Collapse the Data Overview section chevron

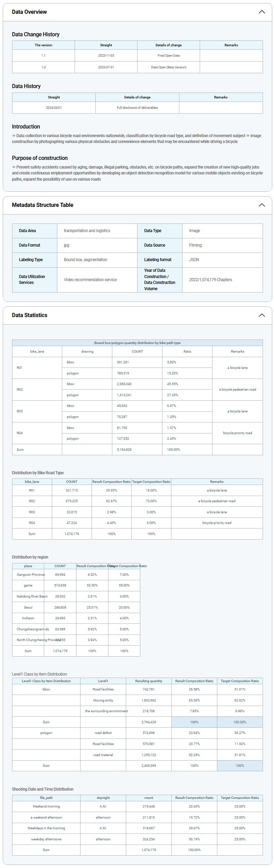[x=262, y=12]
